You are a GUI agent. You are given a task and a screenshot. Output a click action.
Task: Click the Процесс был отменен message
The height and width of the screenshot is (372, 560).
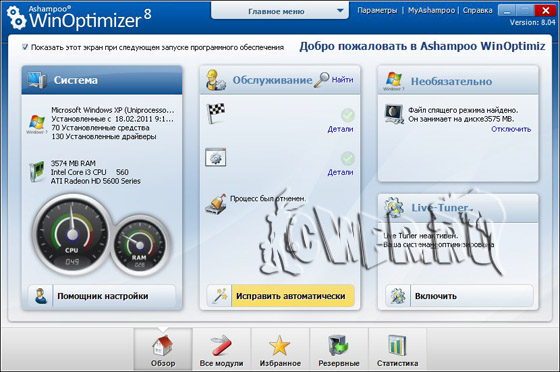pyautogui.click(x=268, y=198)
